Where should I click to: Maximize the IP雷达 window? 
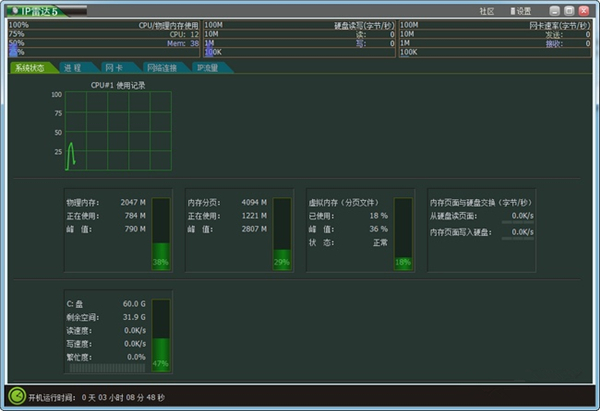pos(569,11)
